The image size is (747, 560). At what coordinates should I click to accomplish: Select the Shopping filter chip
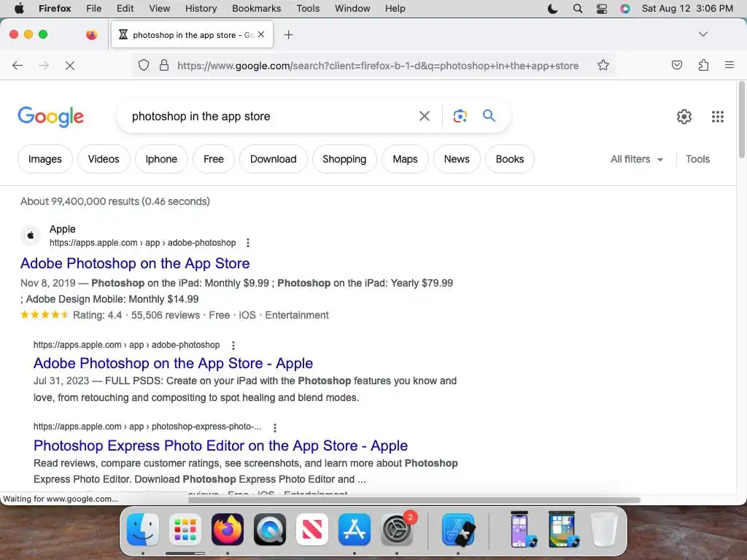pos(344,159)
